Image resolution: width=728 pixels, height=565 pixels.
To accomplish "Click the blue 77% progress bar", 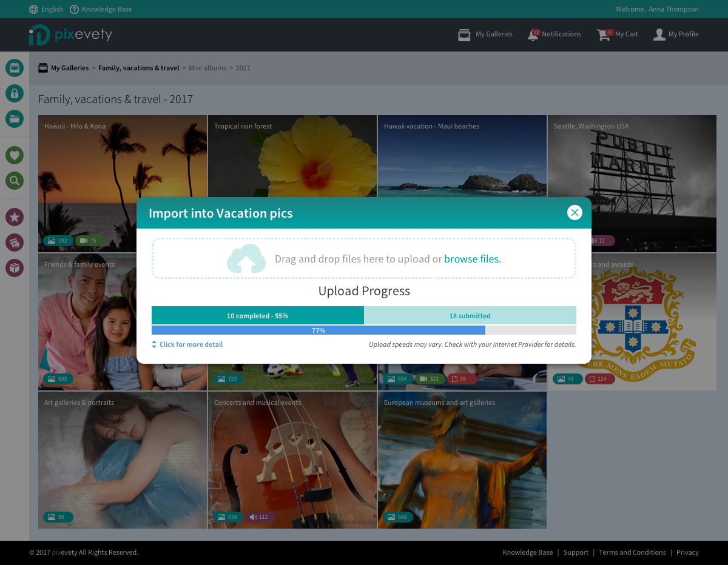I will pyautogui.click(x=318, y=330).
